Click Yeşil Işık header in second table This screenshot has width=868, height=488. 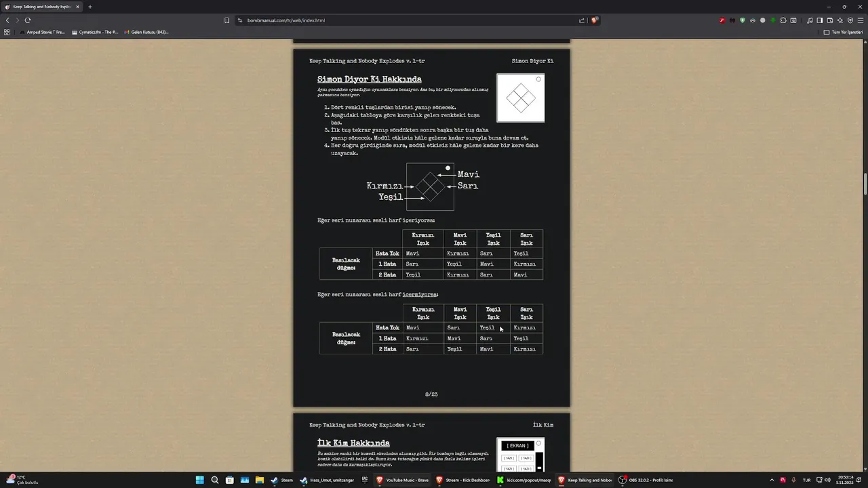[493, 313]
